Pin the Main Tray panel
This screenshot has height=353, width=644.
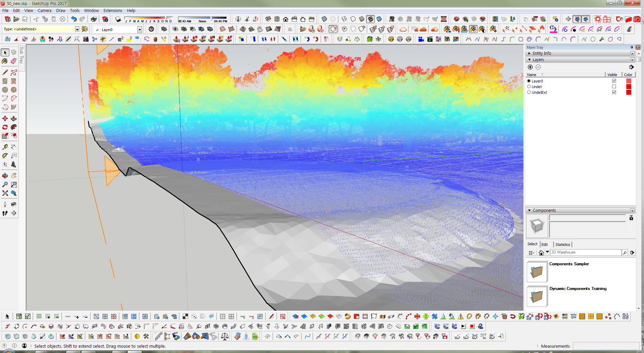point(632,47)
